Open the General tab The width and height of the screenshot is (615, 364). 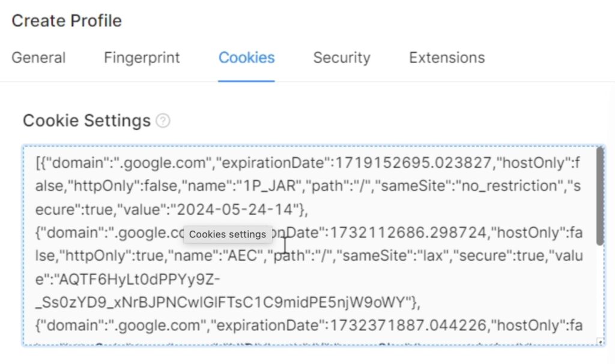click(x=38, y=58)
